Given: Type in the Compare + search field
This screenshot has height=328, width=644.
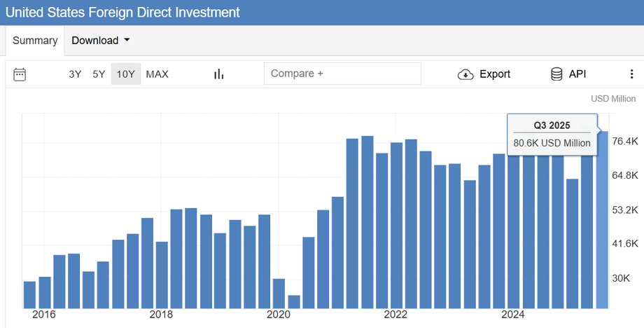Looking at the screenshot, I should point(342,74).
